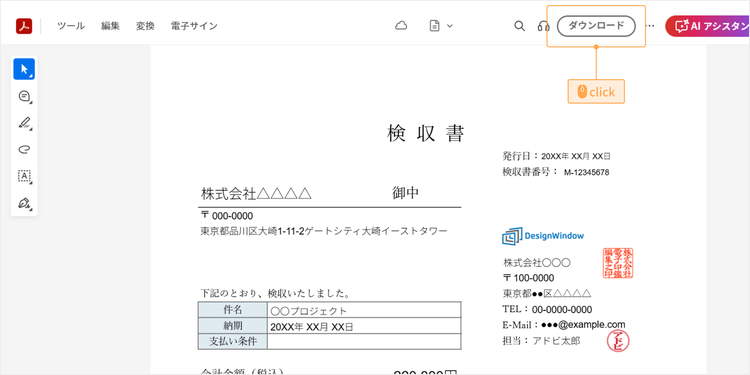This screenshot has width=750, height=375.
Task: Click the cloud storage icon
Action: 401,26
